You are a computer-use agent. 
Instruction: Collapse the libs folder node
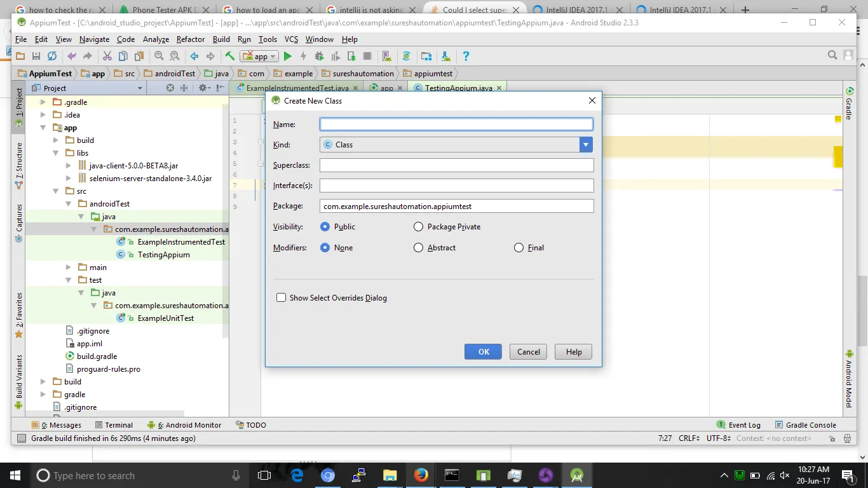56,152
